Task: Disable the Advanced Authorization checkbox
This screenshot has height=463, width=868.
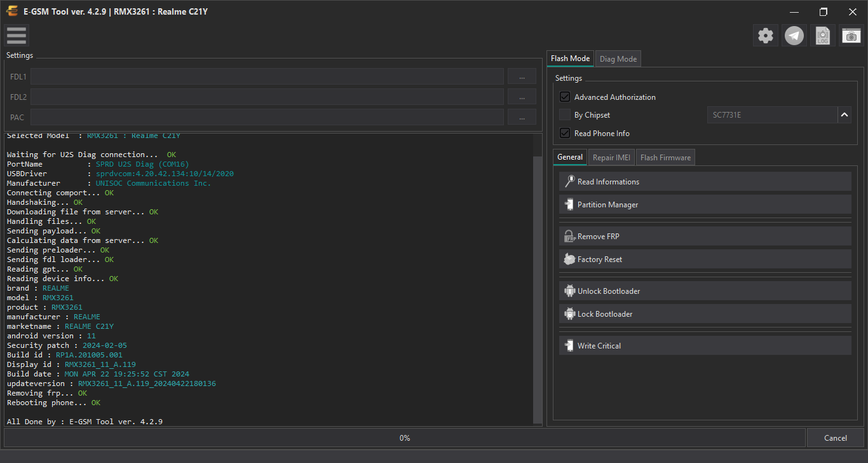Action: point(565,97)
